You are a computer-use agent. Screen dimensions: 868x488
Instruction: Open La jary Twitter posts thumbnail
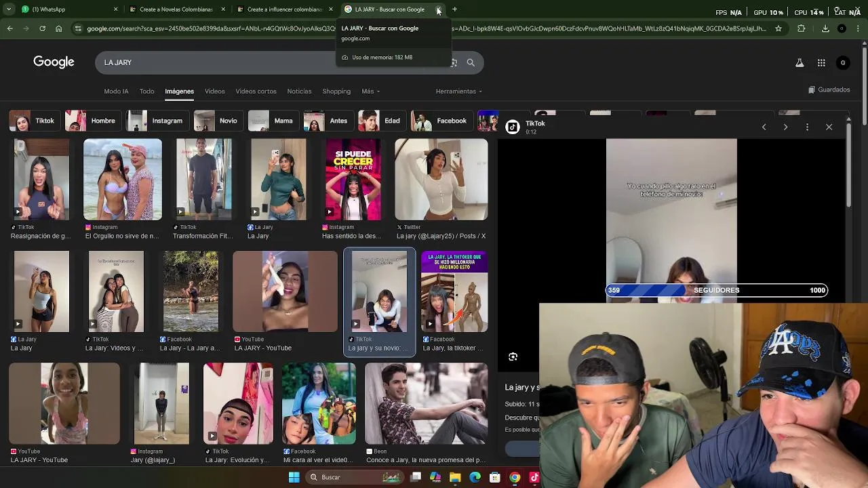[441, 180]
